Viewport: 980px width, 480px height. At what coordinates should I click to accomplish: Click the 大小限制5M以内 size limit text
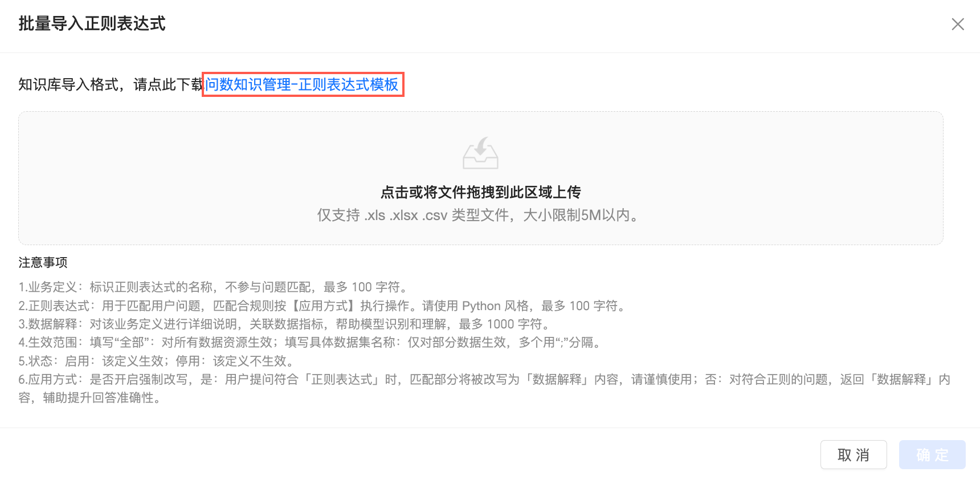point(581,215)
